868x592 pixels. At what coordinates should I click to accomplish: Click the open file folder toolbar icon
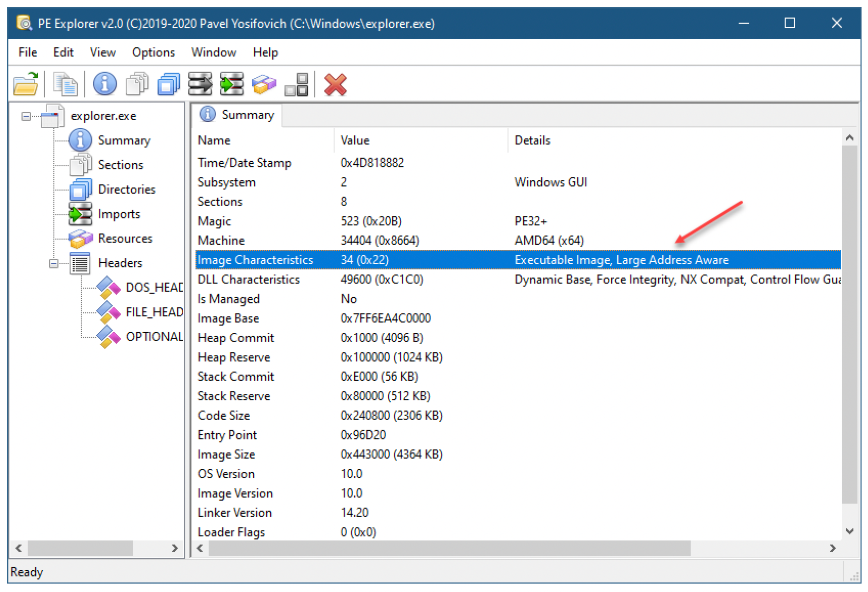(x=26, y=84)
